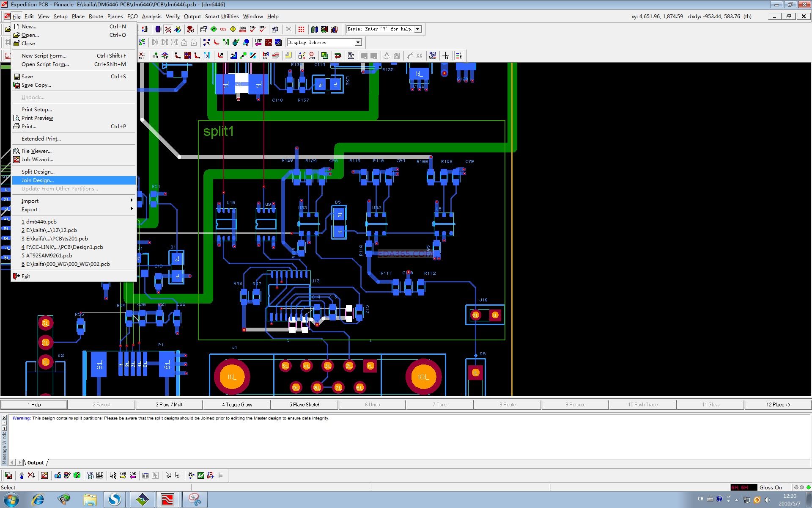The height and width of the screenshot is (508, 812).
Task: Click the yellow warning hazards icon
Action: [233, 29]
